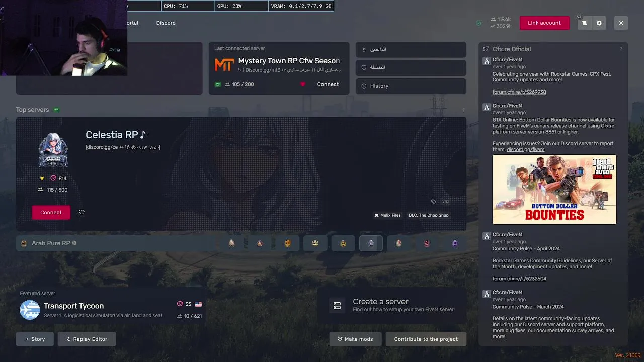This screenshot has width=644, height=362.
Task: Click the streamer webcam overlay
Action: [63, 38]
